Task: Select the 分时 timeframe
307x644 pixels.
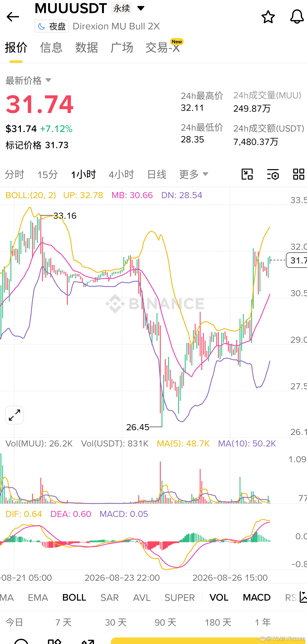Action: pos(14,174)
